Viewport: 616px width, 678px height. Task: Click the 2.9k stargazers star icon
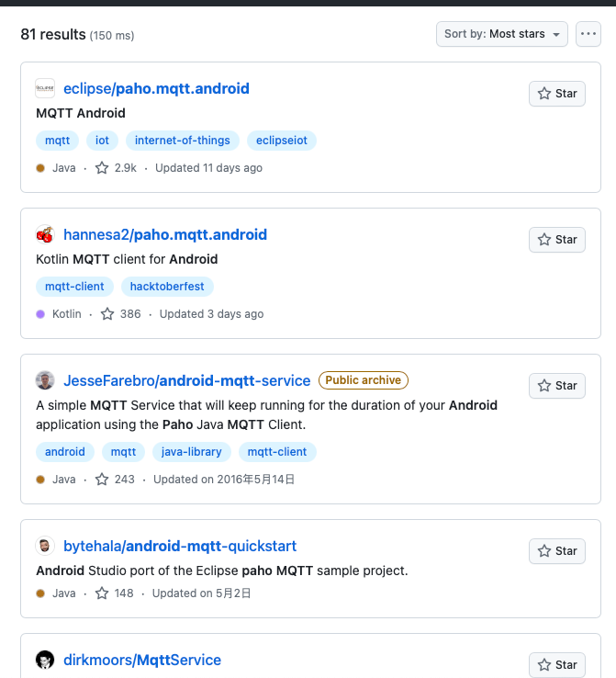click(x=102, y=168)
